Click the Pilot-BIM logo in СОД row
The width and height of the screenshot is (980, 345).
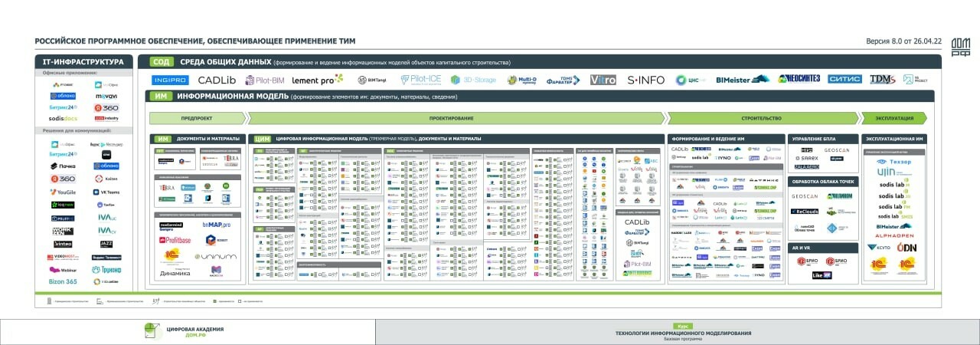pyautogui.click(x=265, y=80)
